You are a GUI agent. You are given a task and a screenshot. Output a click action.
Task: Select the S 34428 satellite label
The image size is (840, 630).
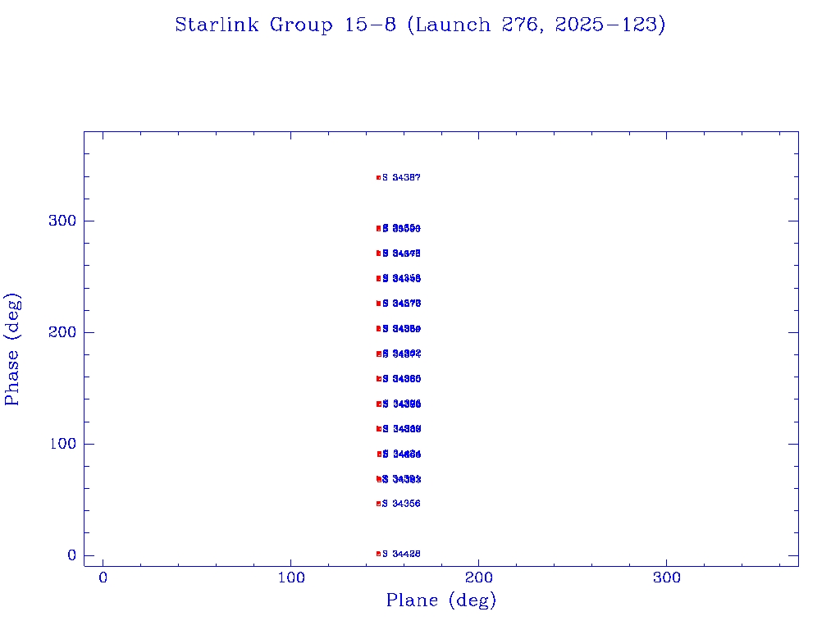point(402,555)
